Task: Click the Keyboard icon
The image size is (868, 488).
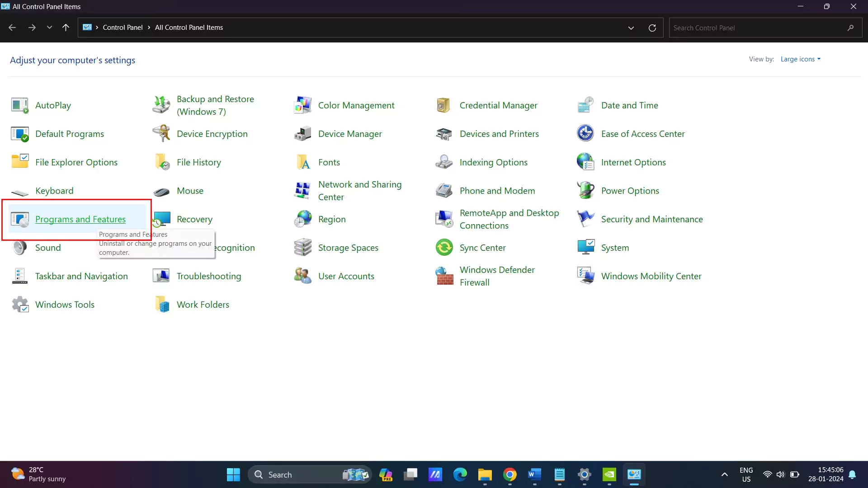Action: [19, 192]
